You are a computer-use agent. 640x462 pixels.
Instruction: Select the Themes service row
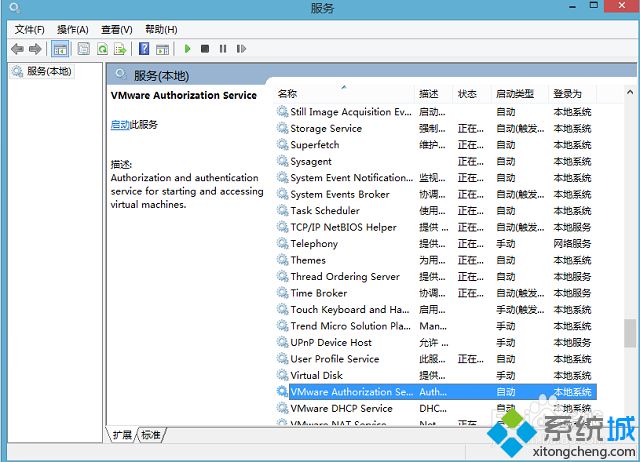[x=436, y=260]
